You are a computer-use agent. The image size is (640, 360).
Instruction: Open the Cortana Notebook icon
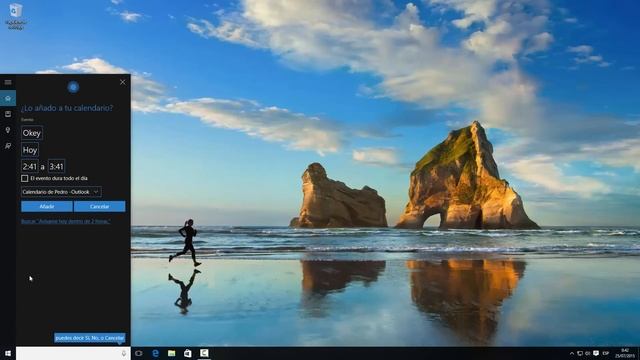click(8, 114)
